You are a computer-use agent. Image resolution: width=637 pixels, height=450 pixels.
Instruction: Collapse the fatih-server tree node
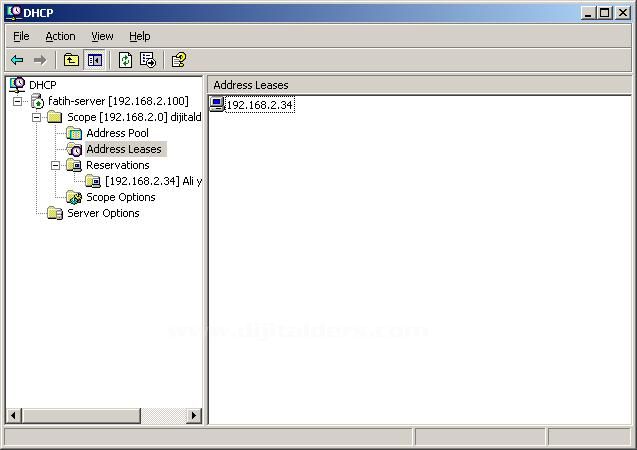pos(18,101)
